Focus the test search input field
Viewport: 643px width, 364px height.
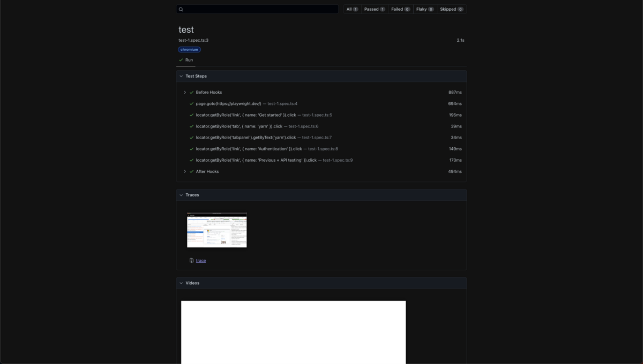pyautogui.click(x=257, y=9)
